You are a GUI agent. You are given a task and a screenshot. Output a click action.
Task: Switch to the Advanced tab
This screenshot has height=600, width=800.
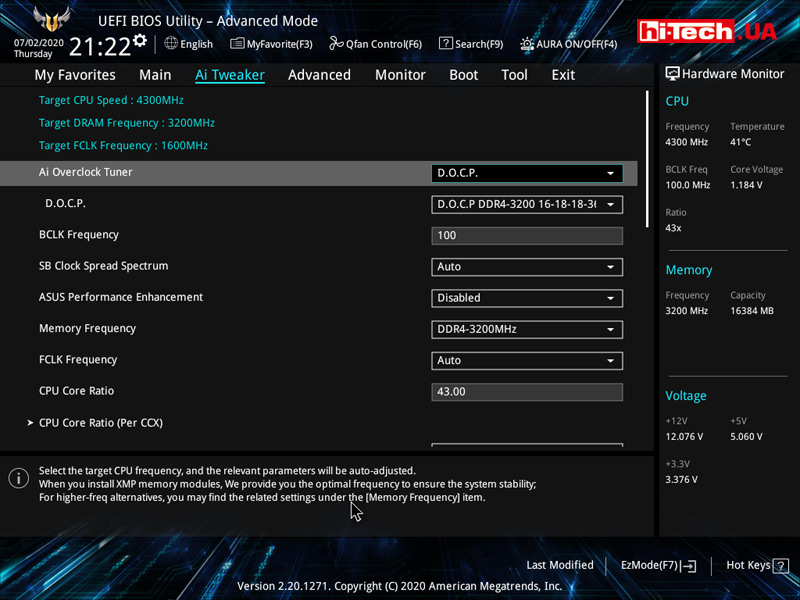pyautogui.click(x=319, y=75)
